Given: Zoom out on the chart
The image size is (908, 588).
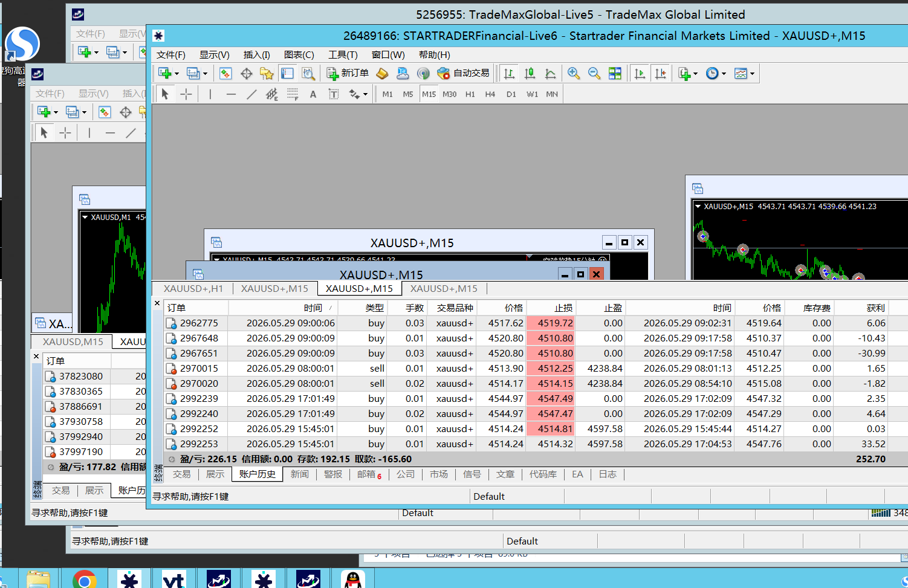Looking at the screenshot, I should pyautogui.click(x=594, y=73).
